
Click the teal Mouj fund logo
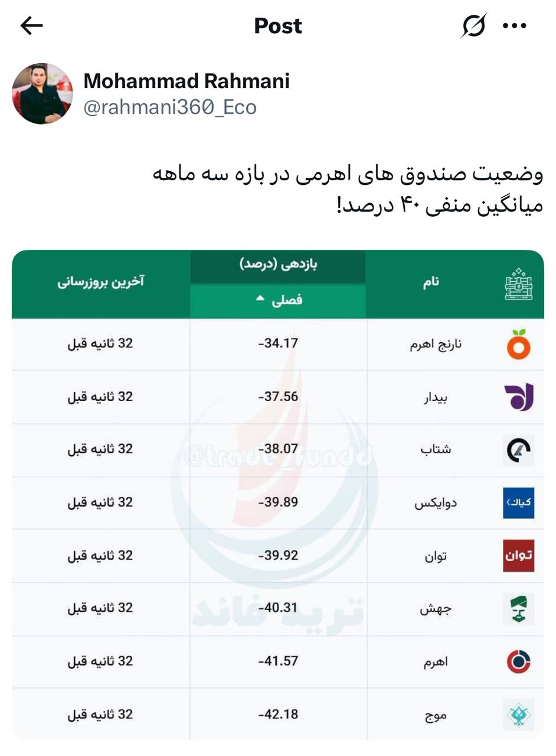pos(519,715)
